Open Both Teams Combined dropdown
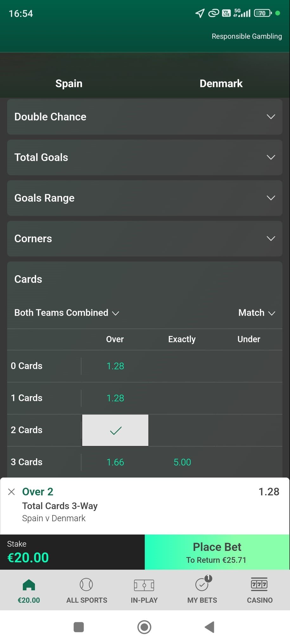Viewport: 290px width, 644px height. click(x=67, y=313)
